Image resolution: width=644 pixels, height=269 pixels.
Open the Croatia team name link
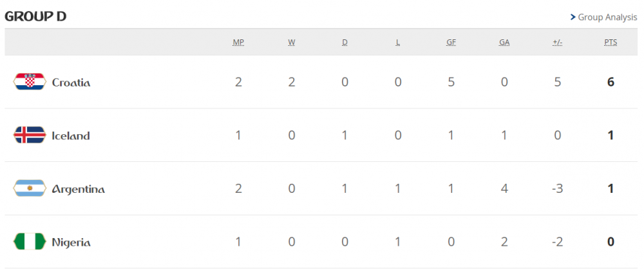[71, 83]
